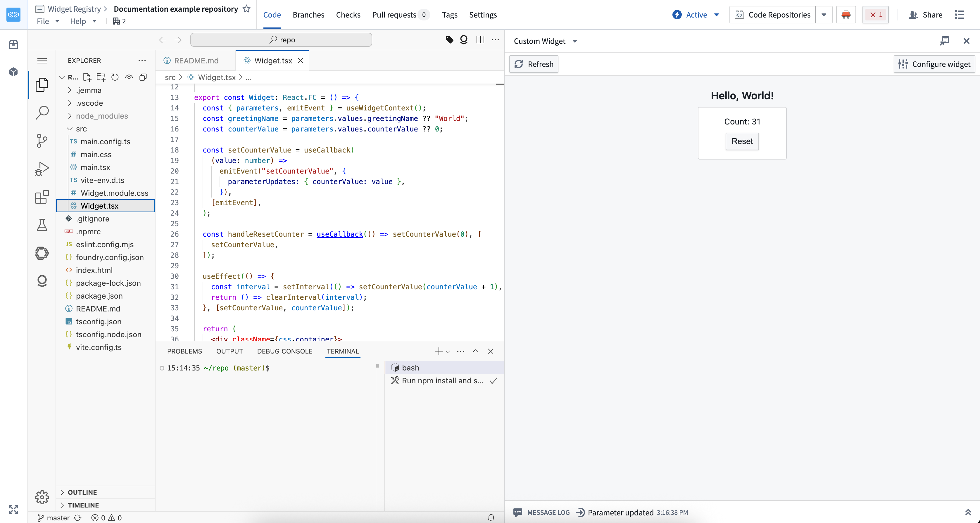
Task: Split the editor using the split icon
Action: pyautogui.click(x=480, y=39)
